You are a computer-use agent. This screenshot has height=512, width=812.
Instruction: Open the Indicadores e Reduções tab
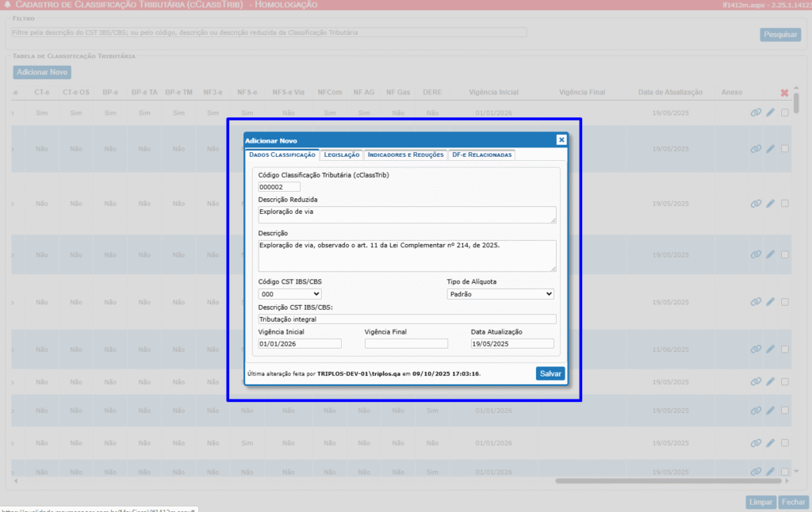(404, 155)
